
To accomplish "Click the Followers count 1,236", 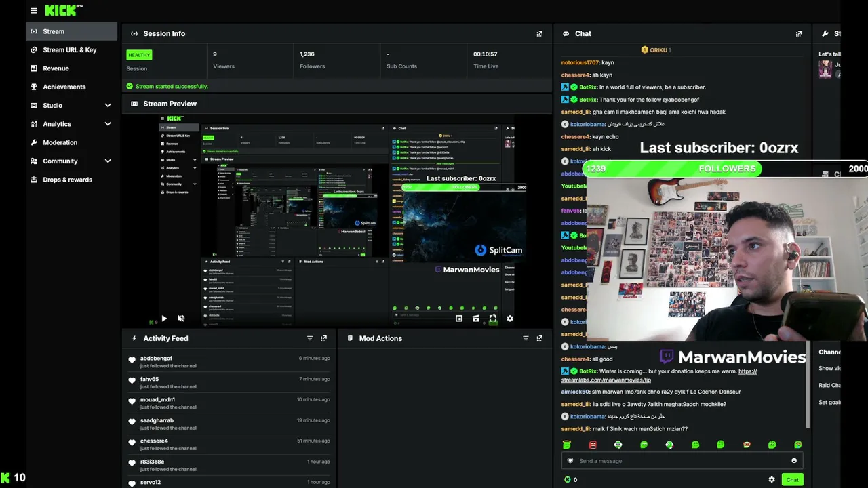I will point(307,54).
